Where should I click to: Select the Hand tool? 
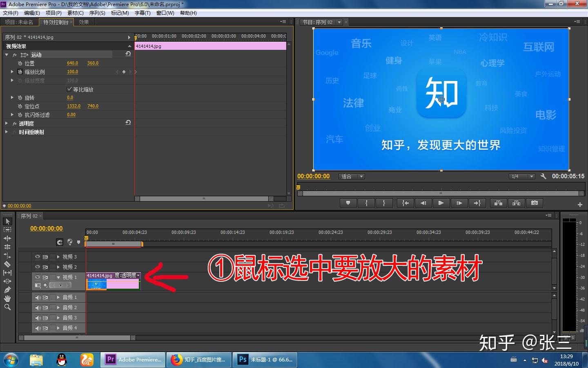[7, 298]
